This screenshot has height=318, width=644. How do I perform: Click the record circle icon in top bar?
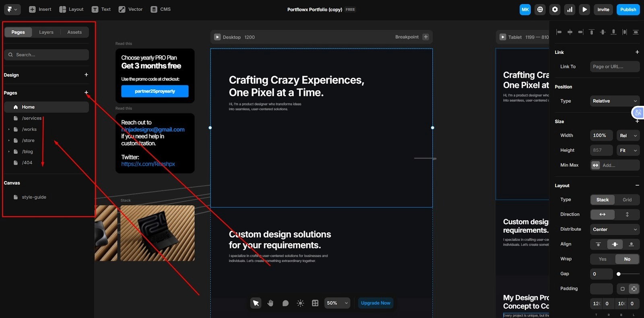pos(555,10)
